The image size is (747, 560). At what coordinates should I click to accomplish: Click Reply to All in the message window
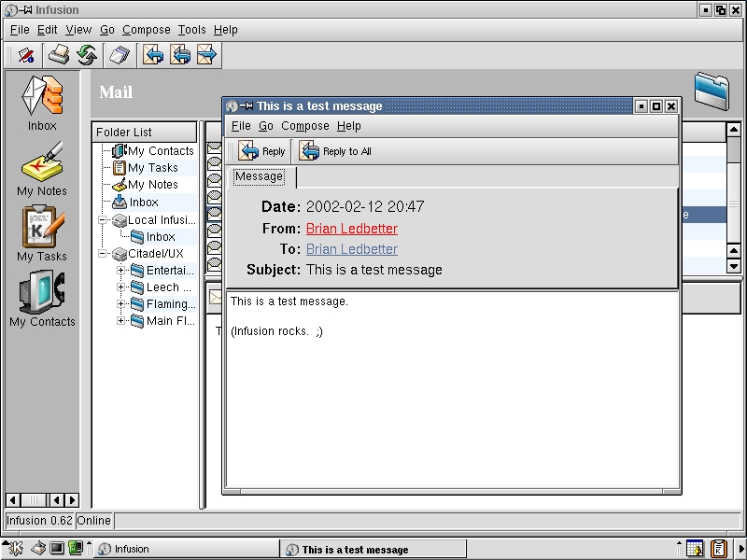pyautogui.click(x=335, y=151)
